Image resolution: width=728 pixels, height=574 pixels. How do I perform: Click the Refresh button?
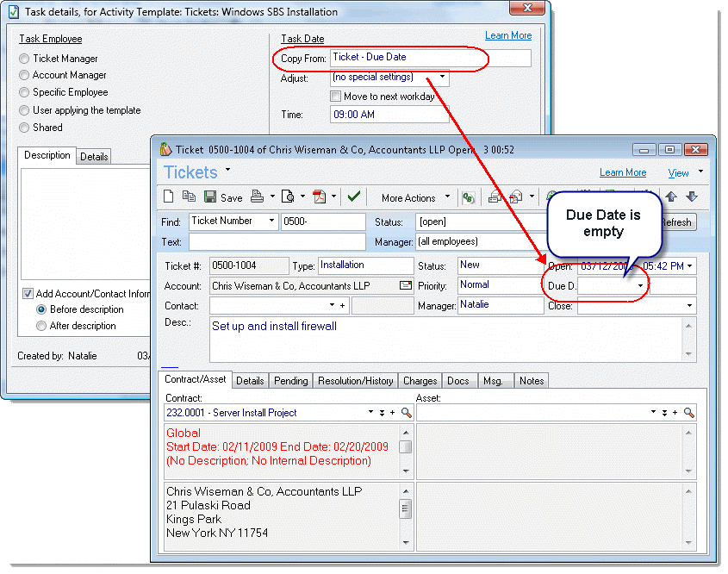[x=675, y=221]
